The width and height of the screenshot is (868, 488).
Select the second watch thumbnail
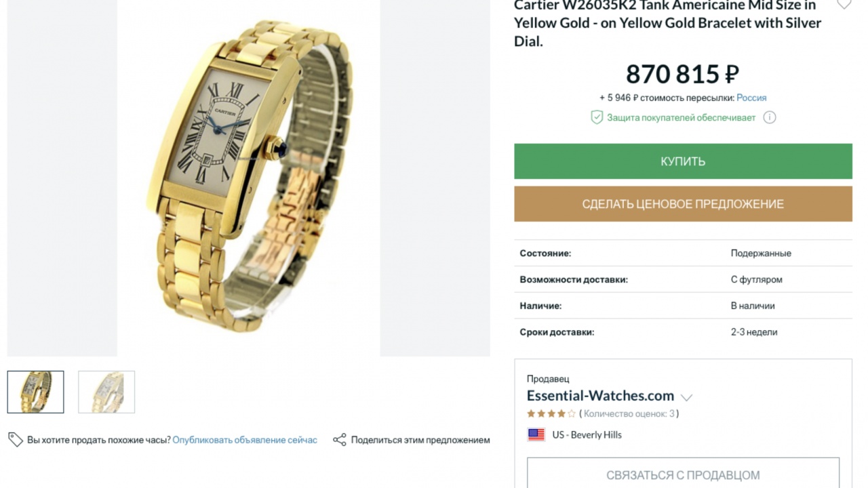(x=106, y=392)
